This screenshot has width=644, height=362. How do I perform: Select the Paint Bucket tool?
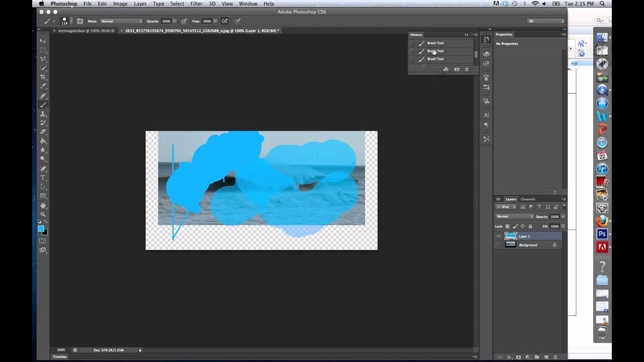point(43,141)
